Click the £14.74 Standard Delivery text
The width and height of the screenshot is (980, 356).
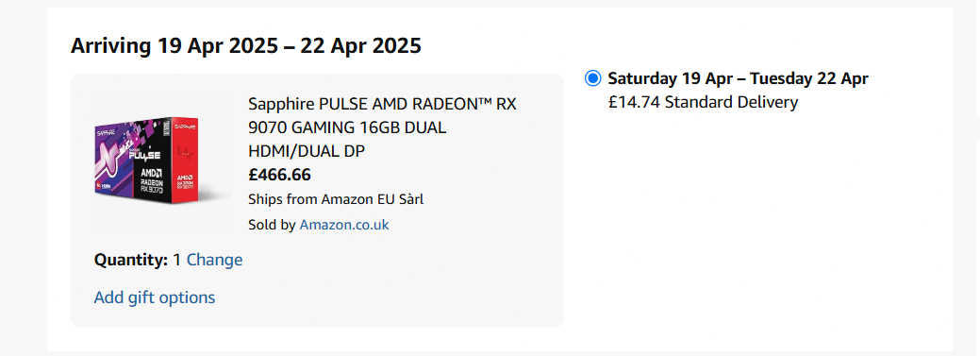(x=703, y=102)
